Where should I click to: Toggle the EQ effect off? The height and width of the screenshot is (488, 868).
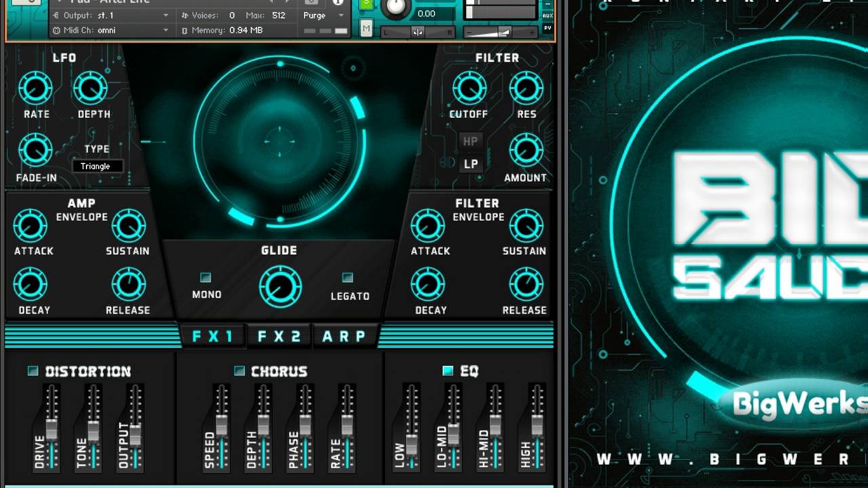click(x=448, y=371)
